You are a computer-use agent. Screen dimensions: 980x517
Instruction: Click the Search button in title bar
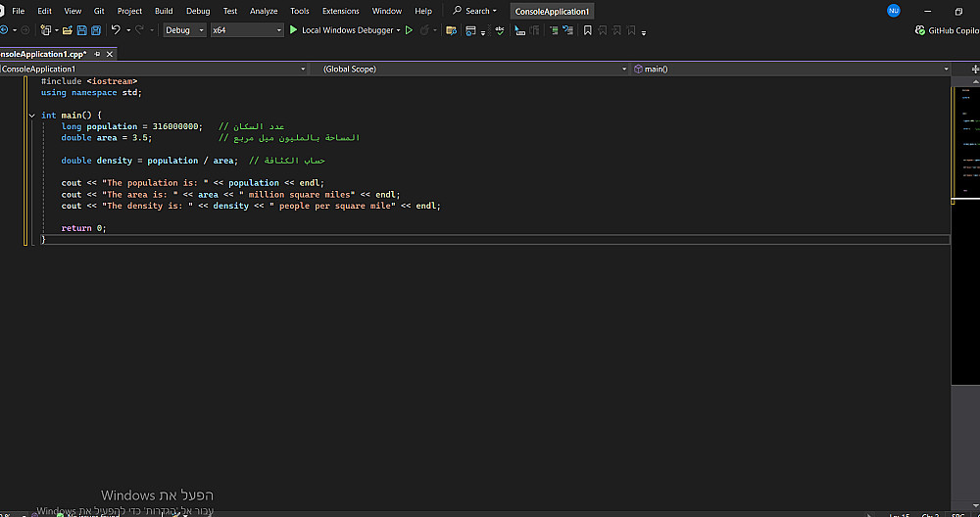click(x=474, y=11)
